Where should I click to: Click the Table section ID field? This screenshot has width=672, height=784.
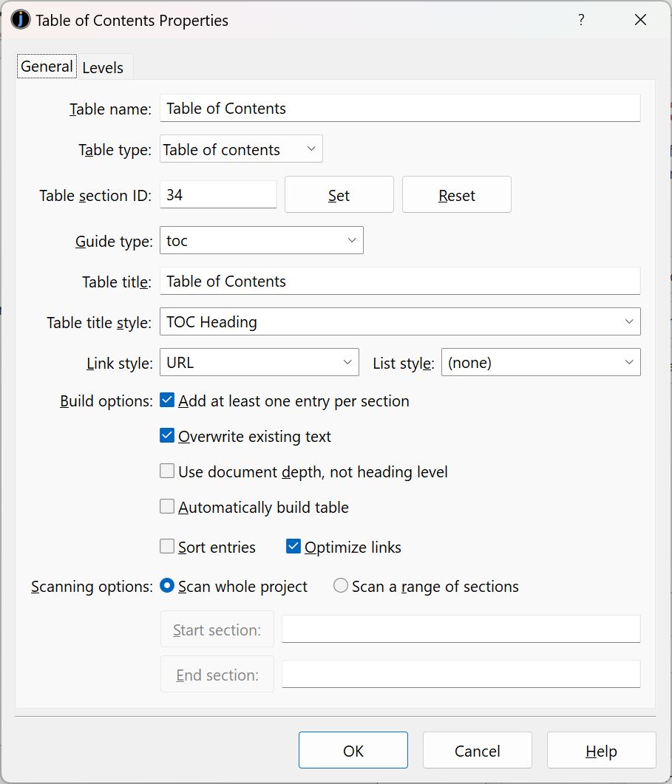tap(218, 195)
